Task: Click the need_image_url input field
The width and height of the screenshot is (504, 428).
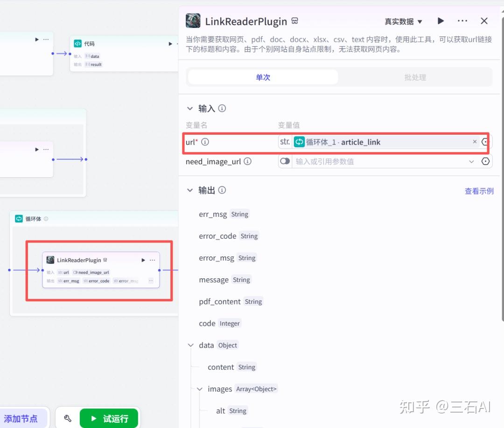Action: click(x=378, y=161)
